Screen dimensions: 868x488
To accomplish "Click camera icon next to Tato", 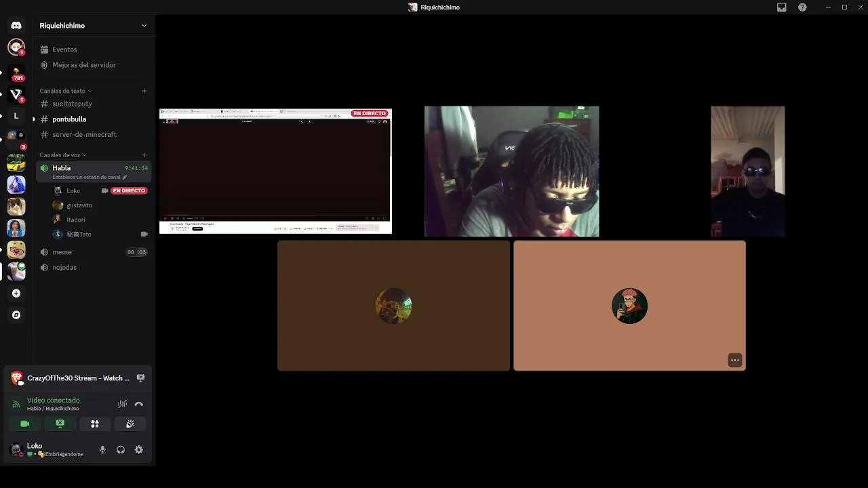I will tap(144, 235).
